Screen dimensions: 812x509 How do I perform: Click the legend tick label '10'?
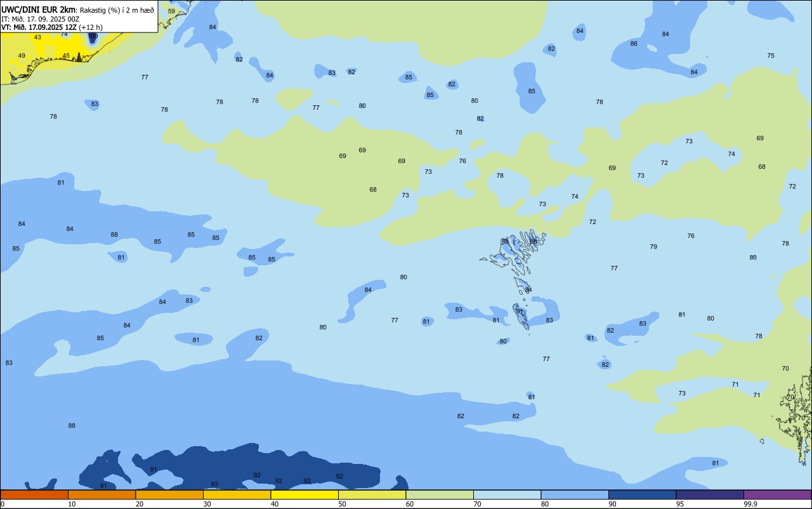[x=72, y=504]
